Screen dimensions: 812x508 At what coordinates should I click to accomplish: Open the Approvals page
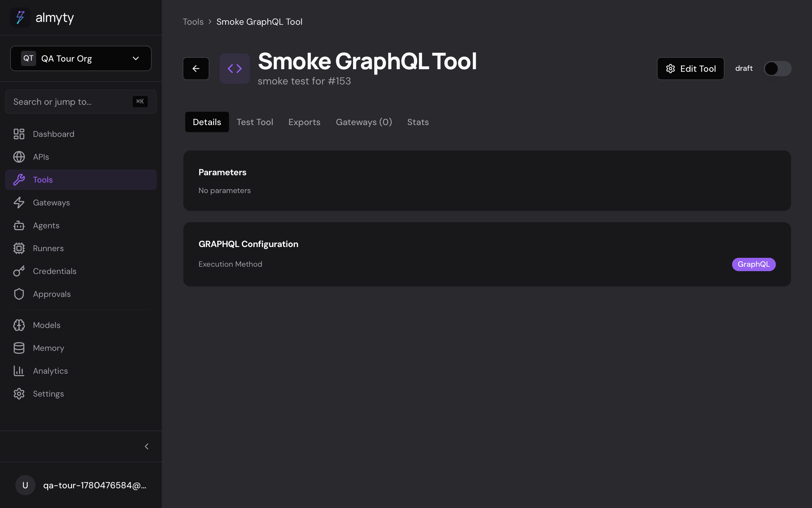[x=81, y=294]
